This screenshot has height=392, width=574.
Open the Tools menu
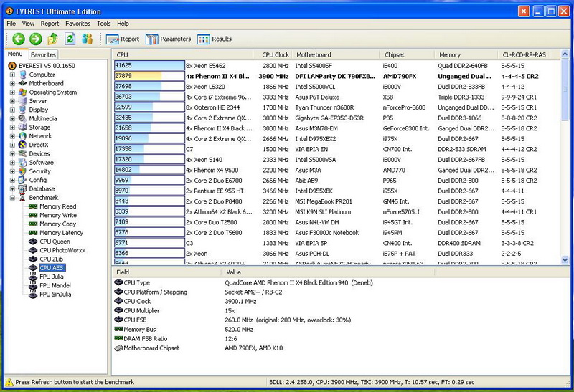tap(103, 24)
